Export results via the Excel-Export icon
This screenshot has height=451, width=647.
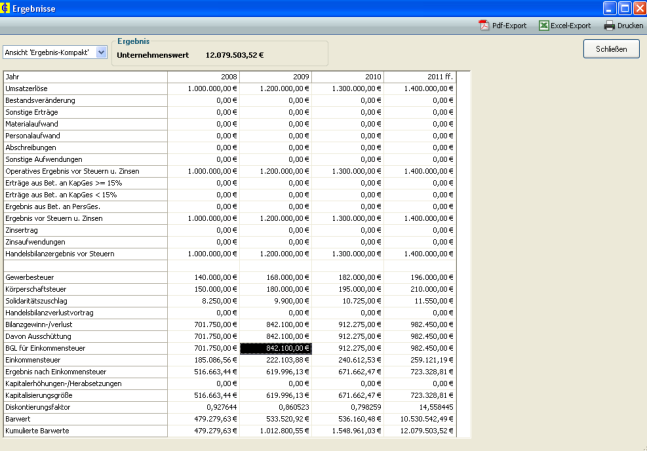tap(545, 25)
